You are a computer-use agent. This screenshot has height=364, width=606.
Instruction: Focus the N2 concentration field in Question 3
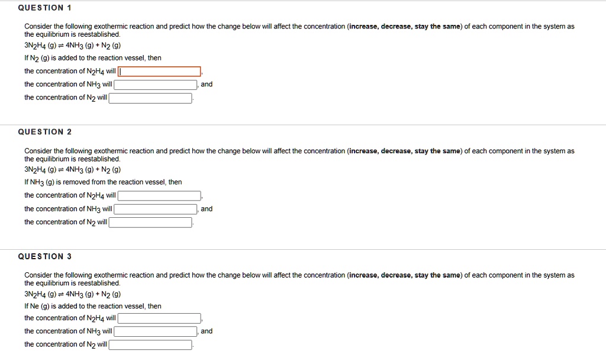point(150,344)
